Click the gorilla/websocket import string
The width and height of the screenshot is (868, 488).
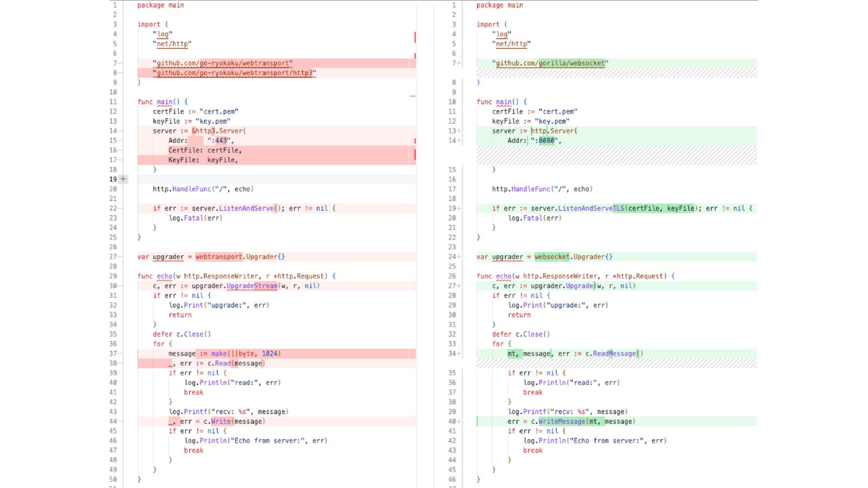(x=550, y=63)
